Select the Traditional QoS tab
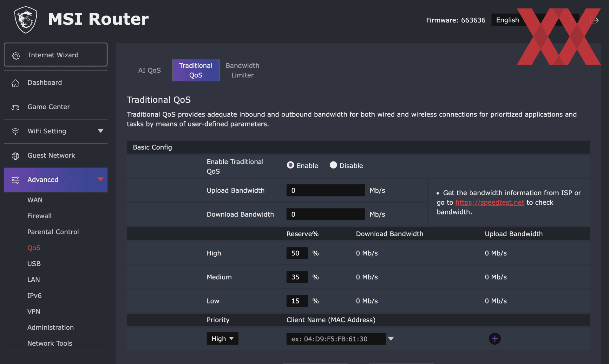This screenshot has height=364, width=609. tap(196, 70)
